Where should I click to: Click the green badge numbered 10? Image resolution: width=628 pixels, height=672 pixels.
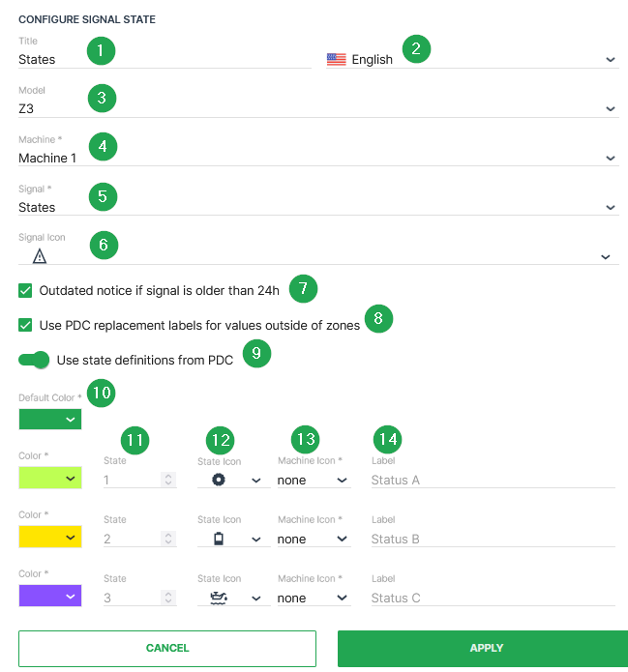click(101, 393)
